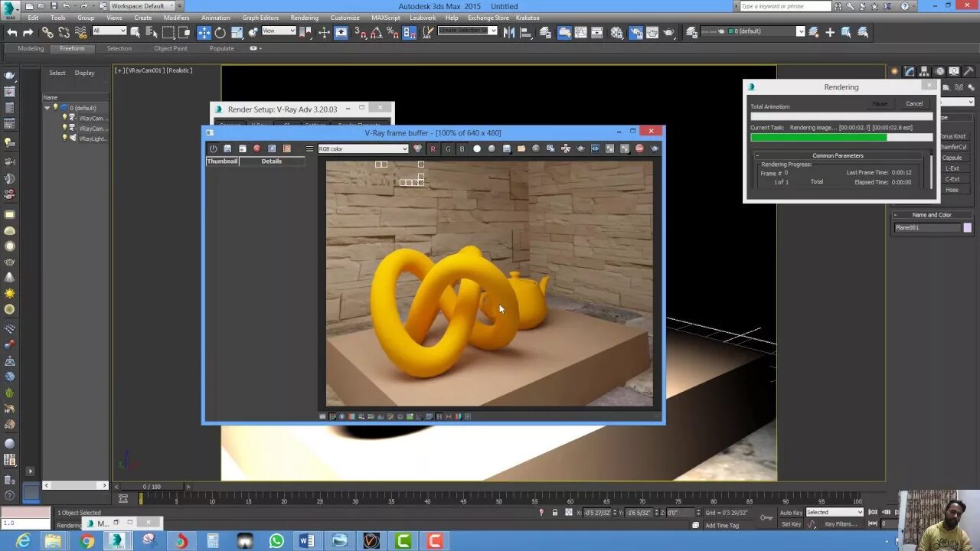The image size is (980, 551).
Task: Open the frame buffer hamburger menu
Action: tap(309, 148)
